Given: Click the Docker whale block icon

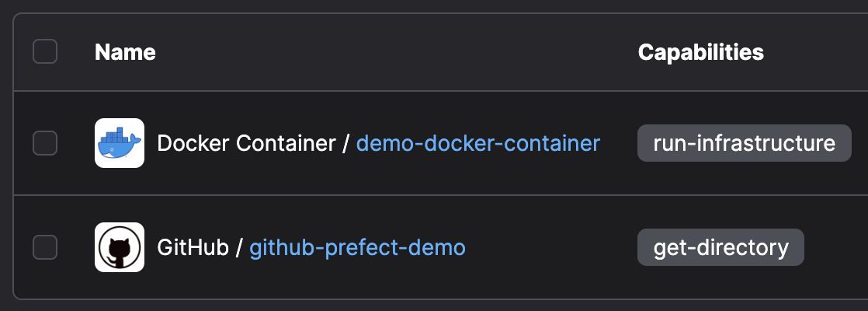Looking at the screenshot, I should (x=120, y=143).
